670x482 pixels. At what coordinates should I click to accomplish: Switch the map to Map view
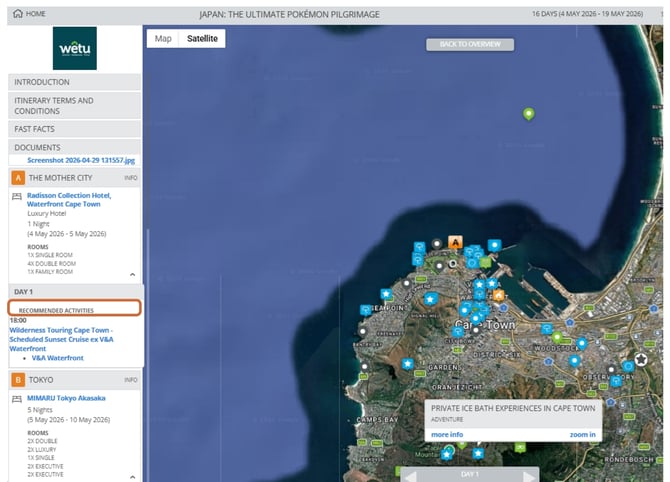click(x=163, y=38)
